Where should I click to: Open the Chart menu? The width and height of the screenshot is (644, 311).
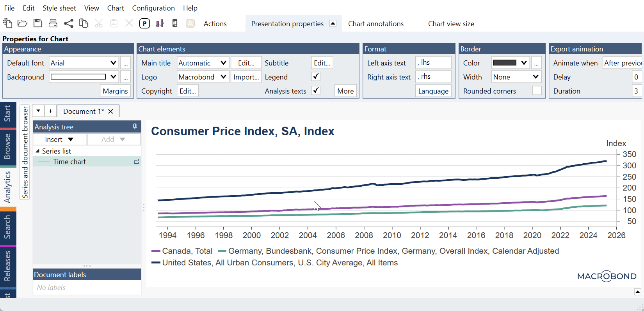tap(116, 8)
